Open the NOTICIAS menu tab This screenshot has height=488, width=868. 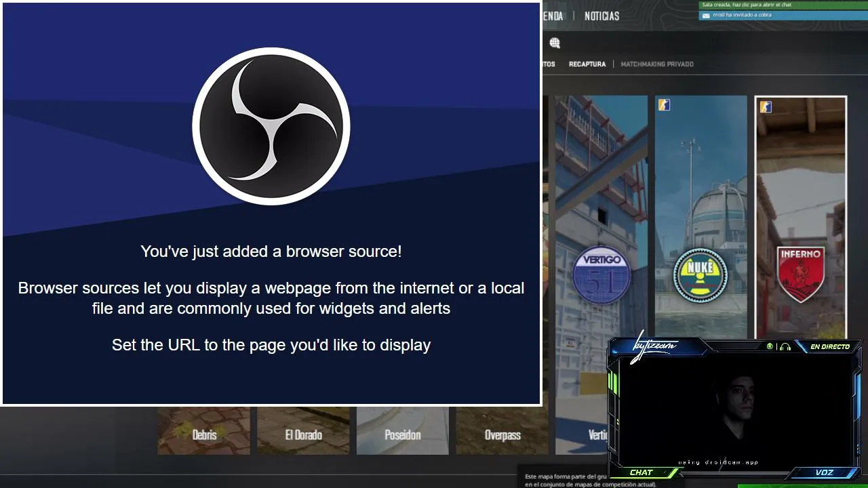click(601, 16)
